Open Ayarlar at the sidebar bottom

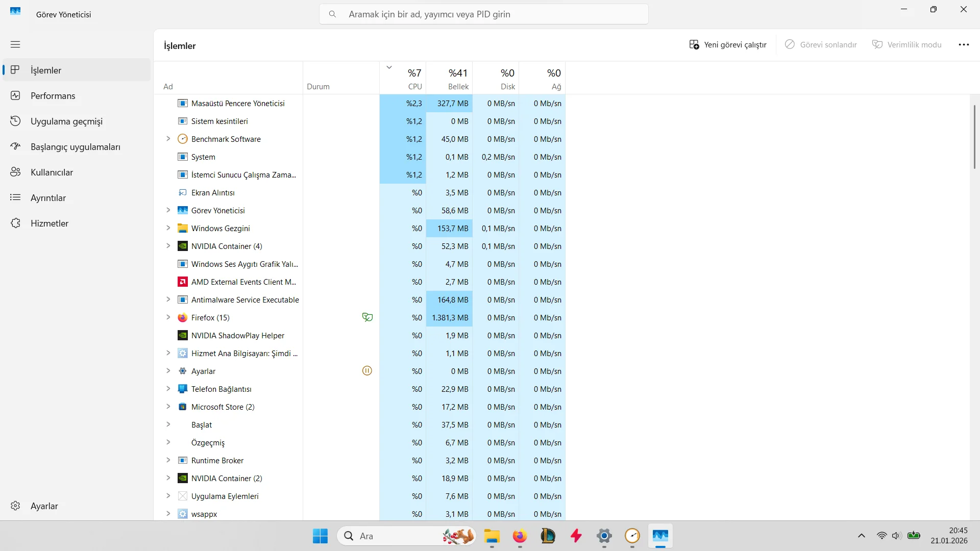pos(44,506)
